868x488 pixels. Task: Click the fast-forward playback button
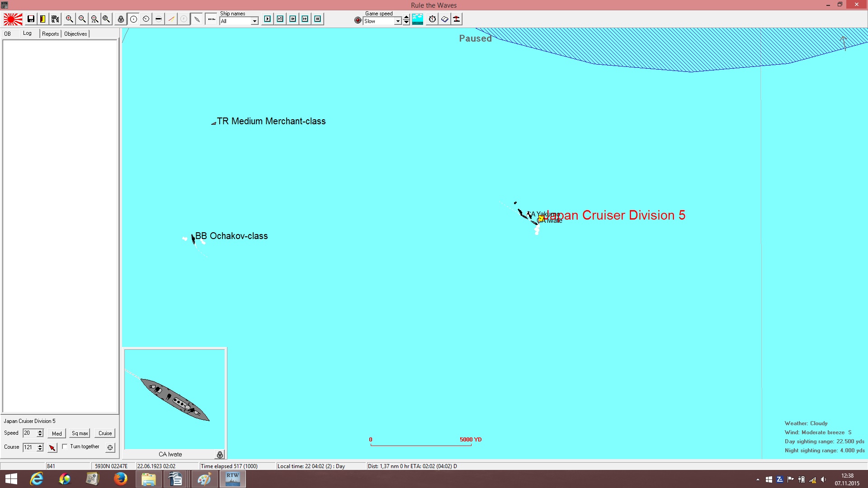[305, 19]
